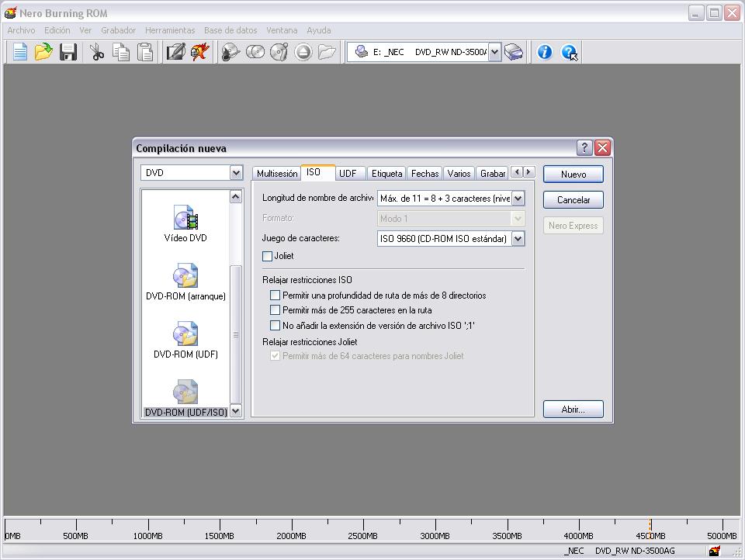Click the new compilation document icon
Image resolution: width=745 pixels, height=560 pixels.
click(x=20, y=52)
